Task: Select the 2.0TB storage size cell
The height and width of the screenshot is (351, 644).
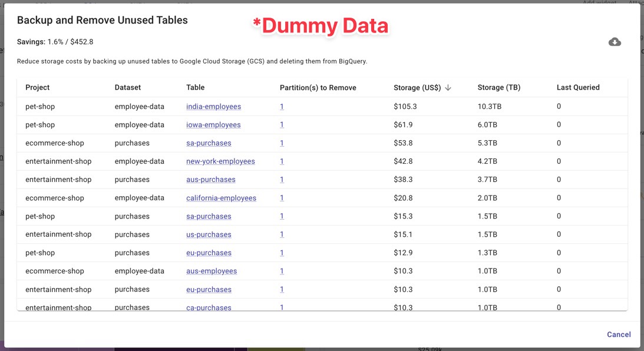Action: 487,198
